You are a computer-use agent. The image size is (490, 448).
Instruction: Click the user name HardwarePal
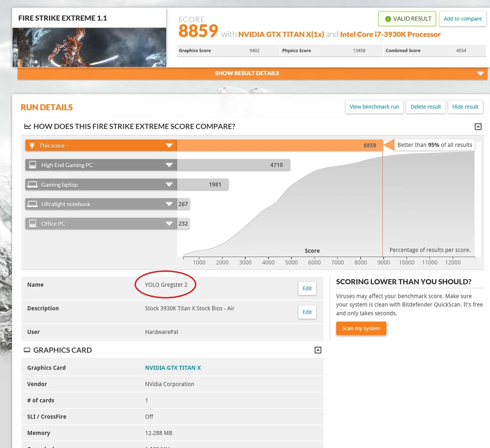point(162,332)
